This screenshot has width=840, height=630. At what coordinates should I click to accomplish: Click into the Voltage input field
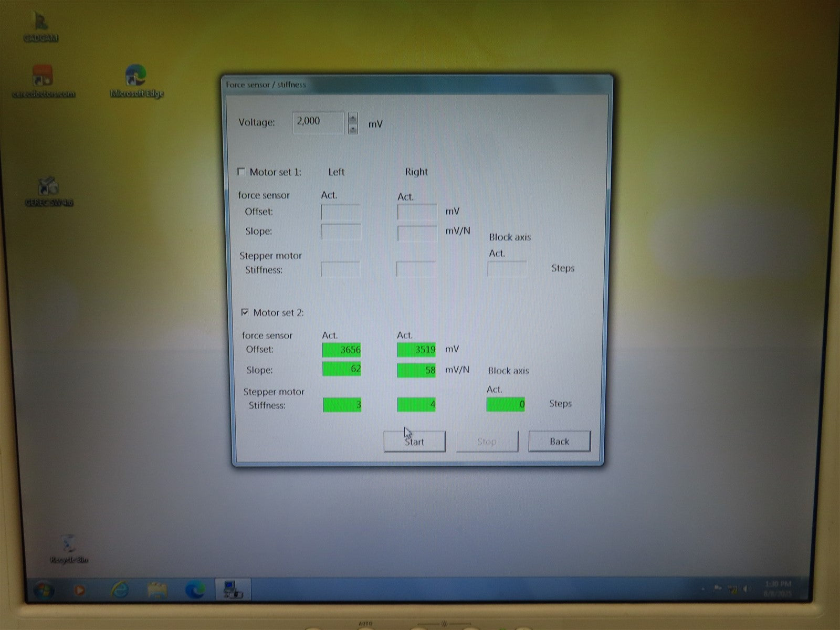(318, 122)
